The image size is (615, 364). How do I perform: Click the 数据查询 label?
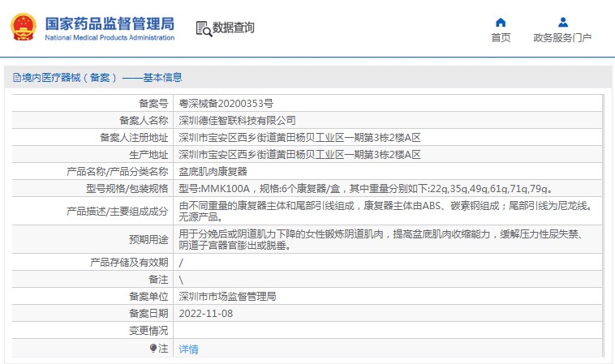(234, 28)
